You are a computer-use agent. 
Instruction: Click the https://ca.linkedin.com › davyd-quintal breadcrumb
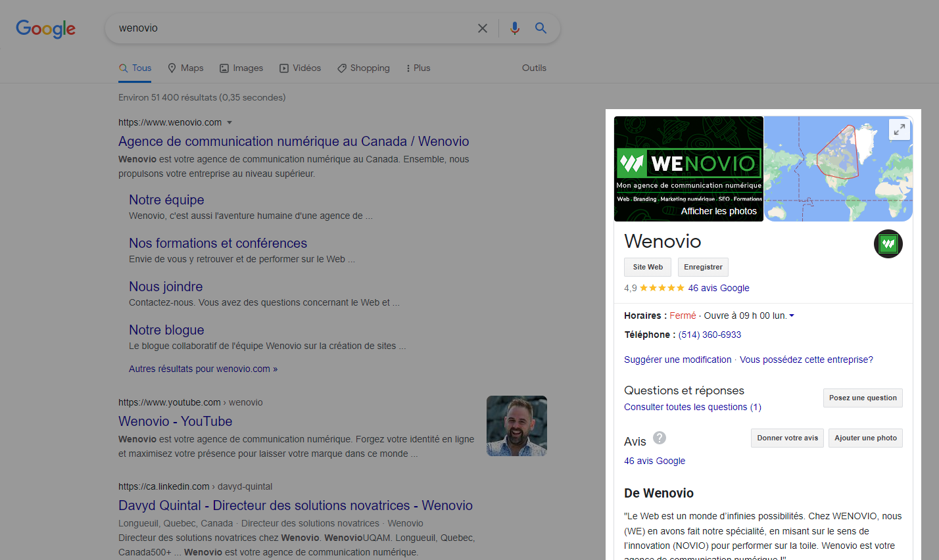pyautogui.click(x=195, y=486)
